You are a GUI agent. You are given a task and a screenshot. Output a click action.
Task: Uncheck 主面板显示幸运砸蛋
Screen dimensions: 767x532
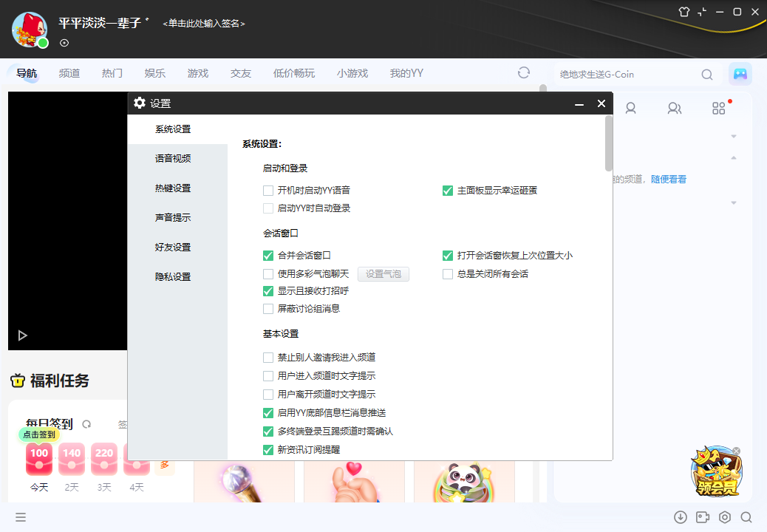coord(448,191)
